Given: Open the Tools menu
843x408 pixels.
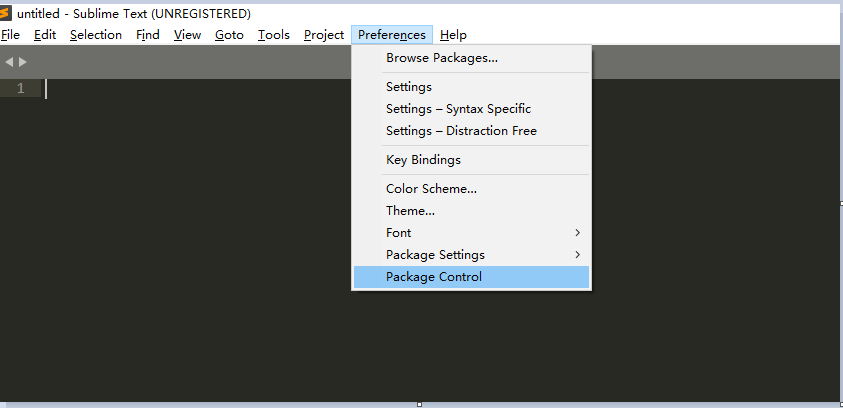Looking at the screenshot, I should point(273,35).
